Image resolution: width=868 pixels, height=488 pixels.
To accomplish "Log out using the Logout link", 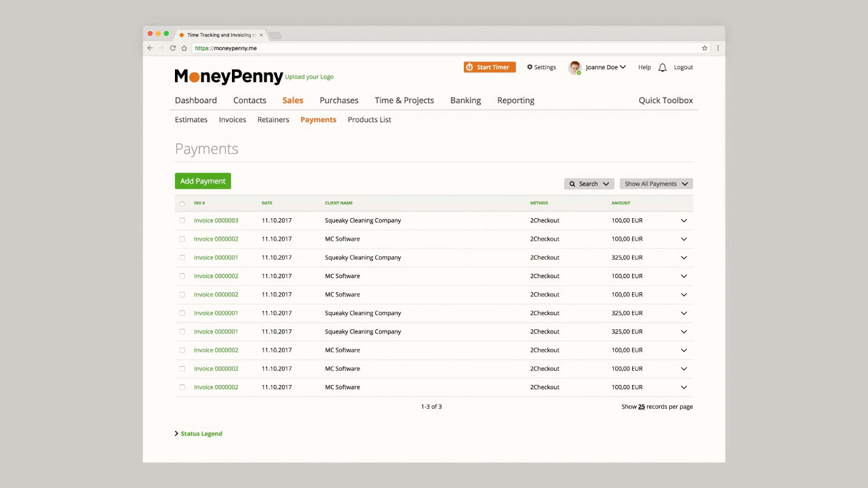I will pos(684,67).
